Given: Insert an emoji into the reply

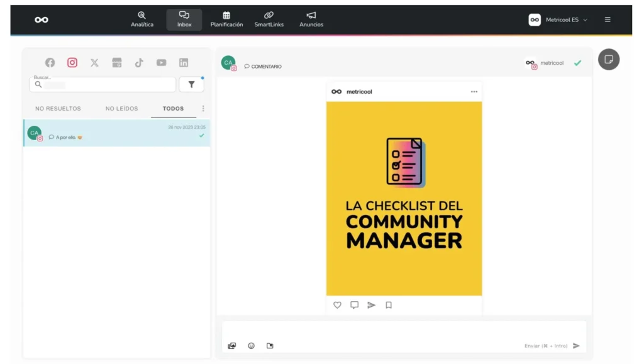Looking at the screenshot, I should 251,345.
